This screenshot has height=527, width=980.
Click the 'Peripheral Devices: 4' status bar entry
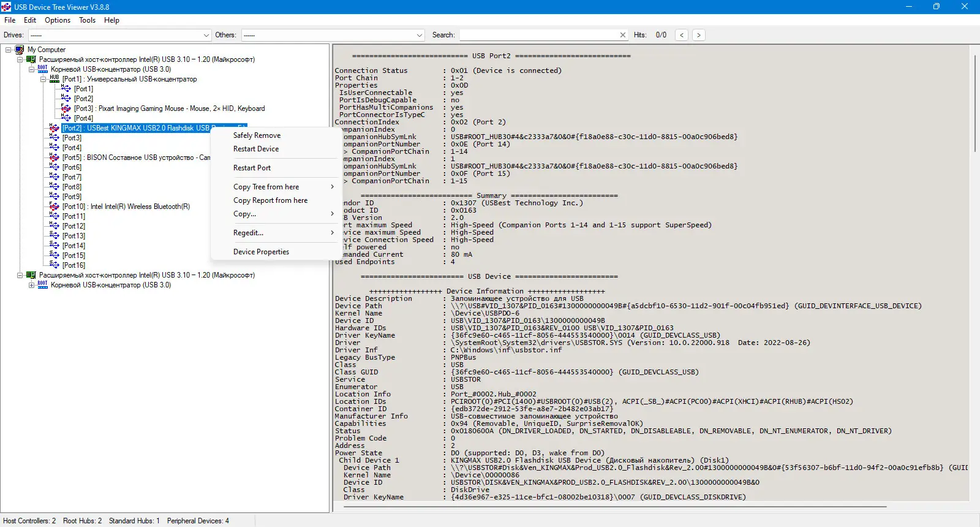point(198,521)
